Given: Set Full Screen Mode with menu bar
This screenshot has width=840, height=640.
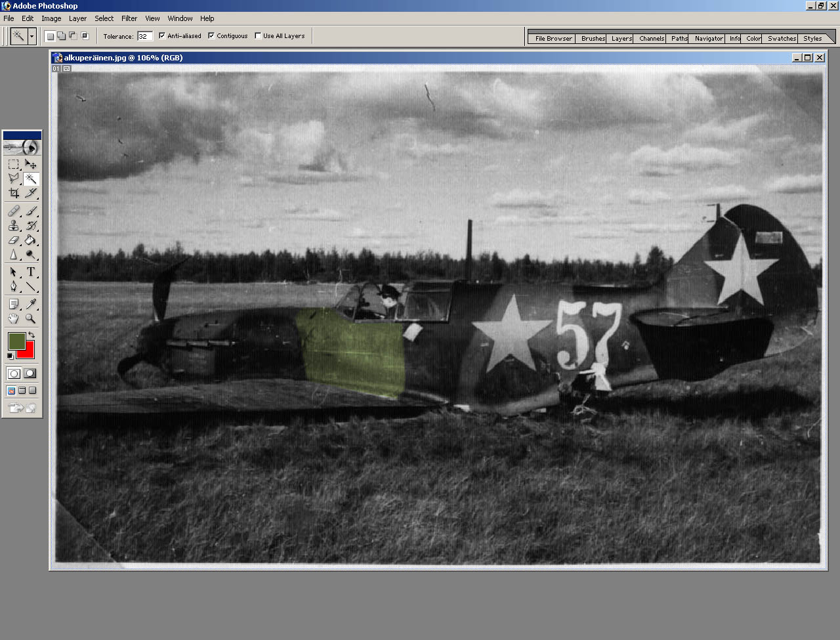Looking at the screenshot, I should 22,391.
